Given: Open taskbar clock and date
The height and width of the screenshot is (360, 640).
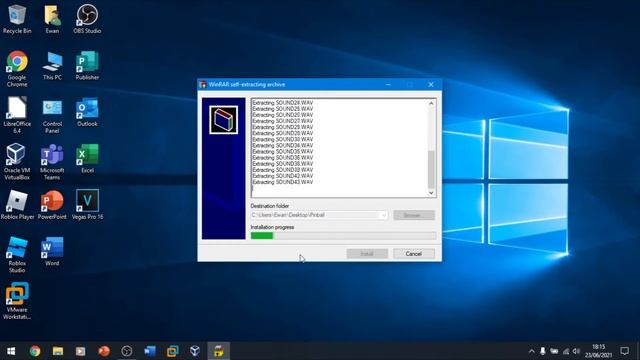Looking at the screenshot, I should (x=598, y=351).
